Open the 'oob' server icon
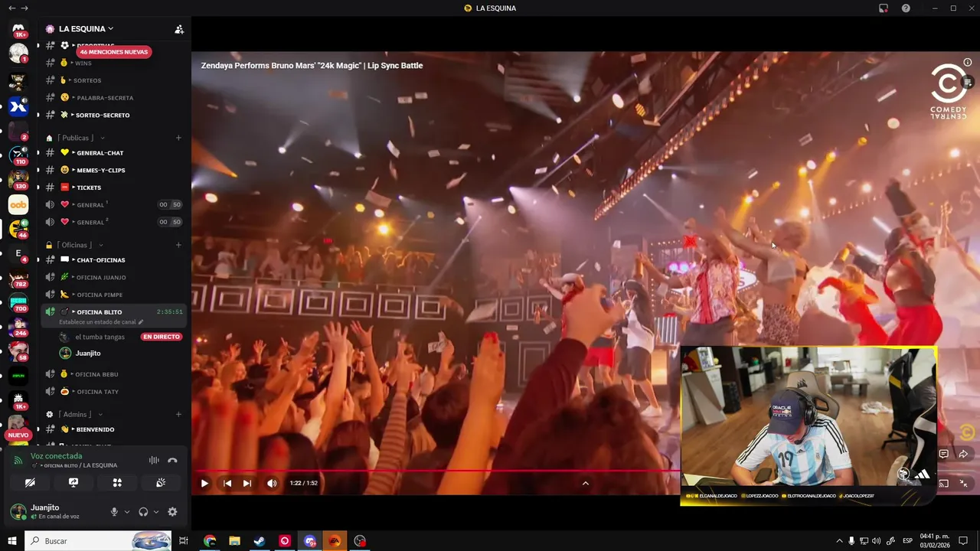Image resolution: width=980 pixels, height=551 pixels. 18,204
